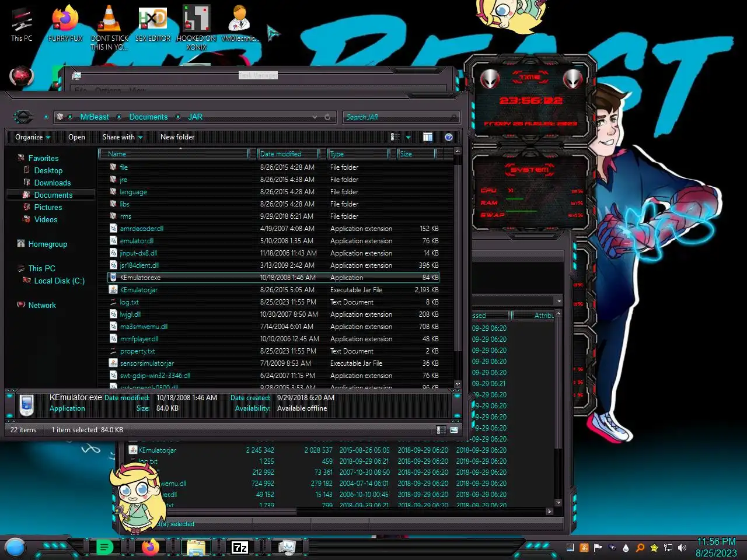
Task: Select Homegroup in navigation pane
Action: (47, 244)
